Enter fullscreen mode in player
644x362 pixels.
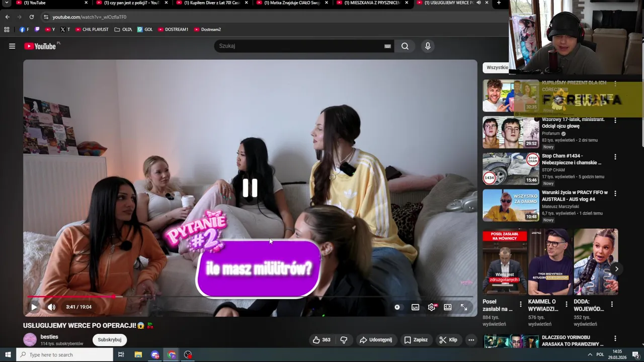pos(464,307)
